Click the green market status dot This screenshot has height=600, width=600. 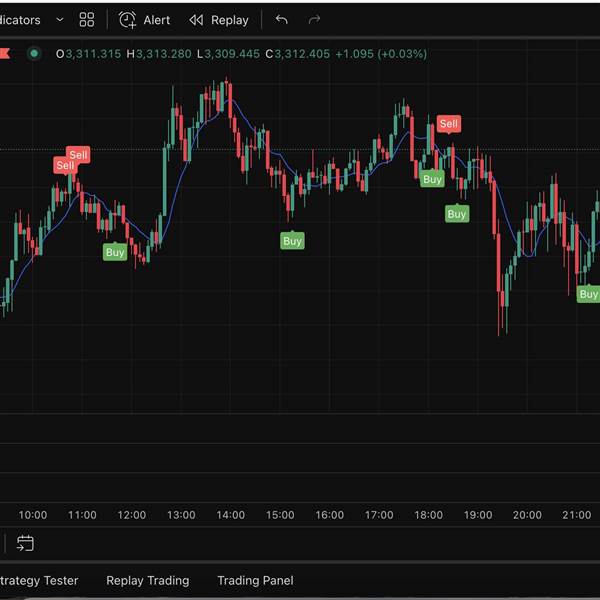point(34,54)
